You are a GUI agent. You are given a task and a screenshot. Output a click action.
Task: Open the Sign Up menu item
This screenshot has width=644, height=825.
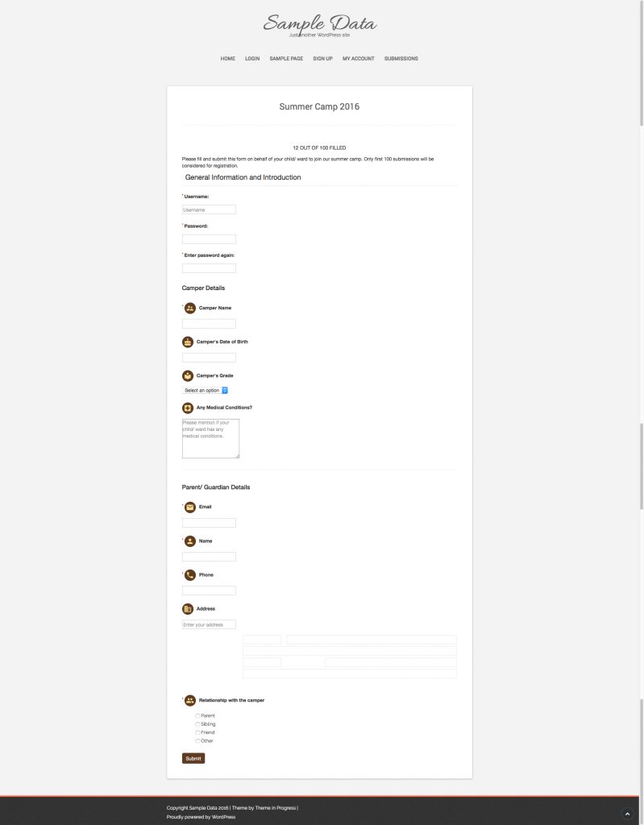pyautogui.click(x=322, y=58)
